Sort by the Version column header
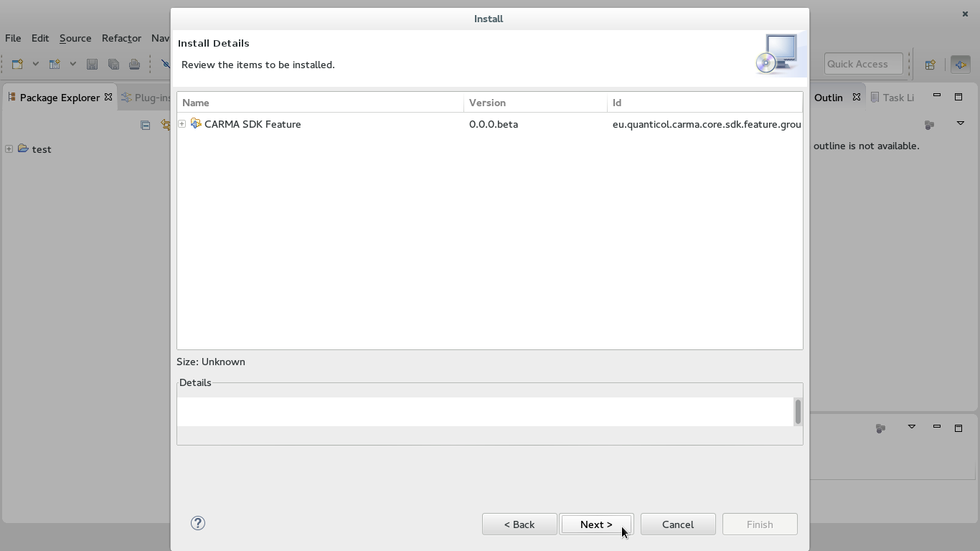The width and height of the screenshot is (980, 551). 536,103
